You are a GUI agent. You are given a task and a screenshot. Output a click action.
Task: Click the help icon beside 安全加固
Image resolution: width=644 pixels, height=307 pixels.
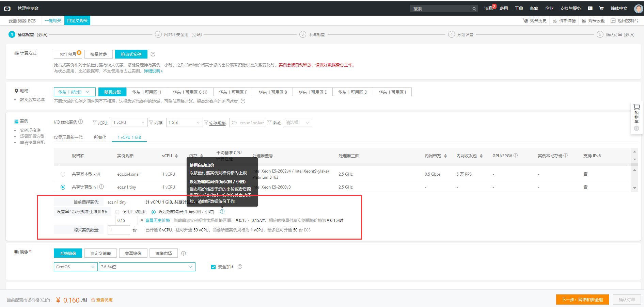tap(240, 267)
